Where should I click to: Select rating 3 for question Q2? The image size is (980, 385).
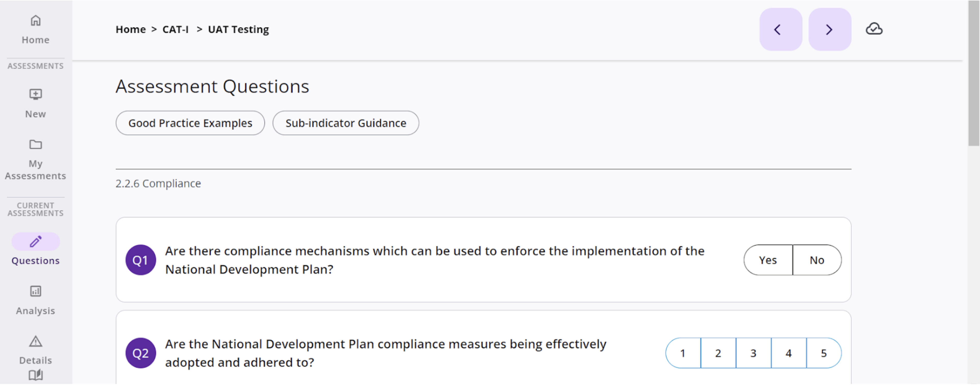point(753,353)
